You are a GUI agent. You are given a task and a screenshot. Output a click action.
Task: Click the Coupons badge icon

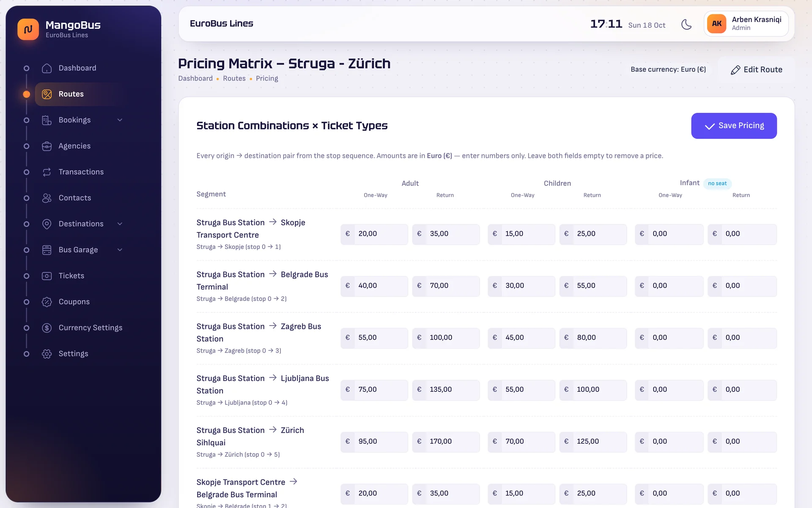(x=47, y=302)
